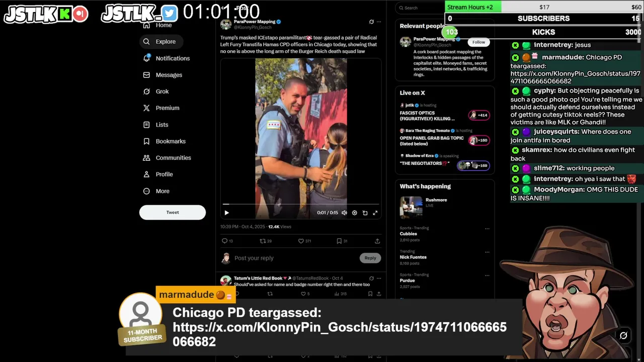Open three-dot menu on Tatum's reply
644x362 pixels.
coord(379,278)
